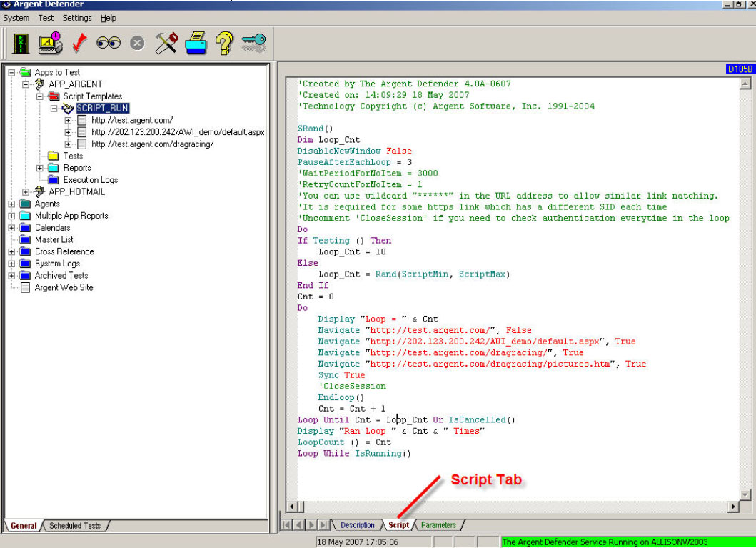Click the eyes watch toolbar icon
Viewport: 756px width, 548px height.
(109, 44)
